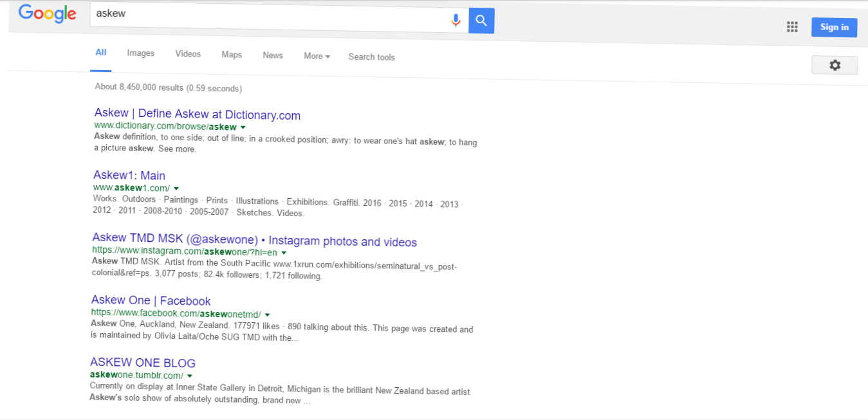
Task: Switch to the News tab
Action: [273, 55]
